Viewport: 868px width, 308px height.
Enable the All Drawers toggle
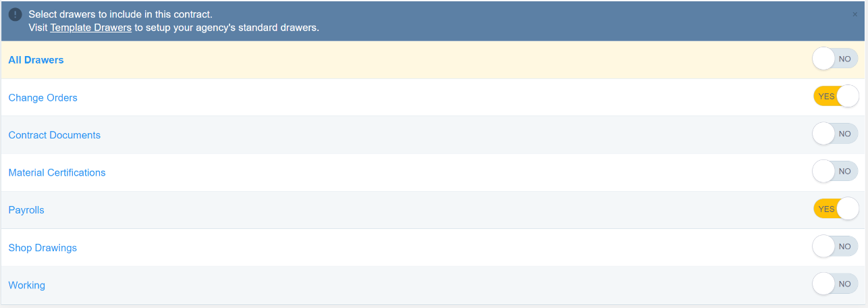click(835, 59)
